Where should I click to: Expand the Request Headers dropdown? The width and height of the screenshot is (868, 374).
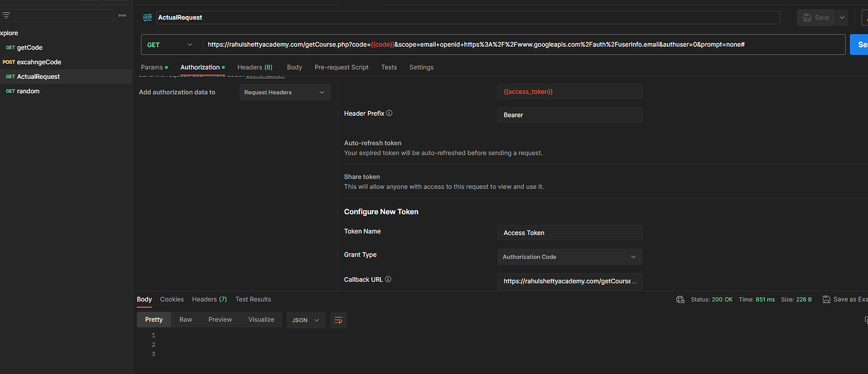tap(285, 93)
